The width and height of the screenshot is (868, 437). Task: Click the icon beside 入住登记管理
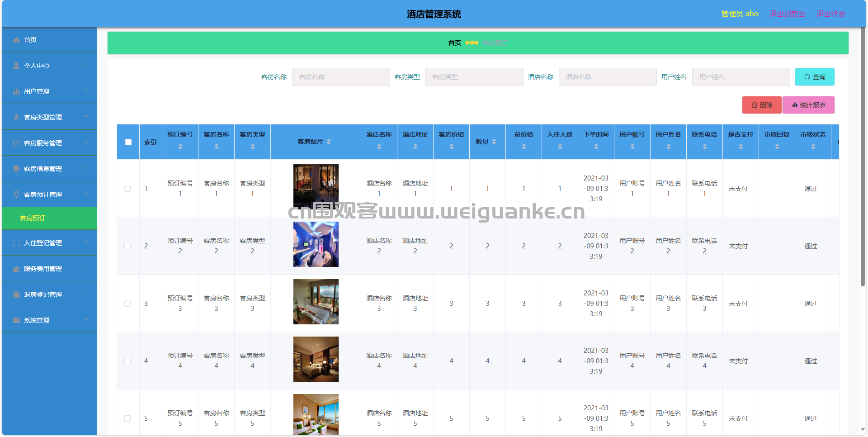[16, 243]
